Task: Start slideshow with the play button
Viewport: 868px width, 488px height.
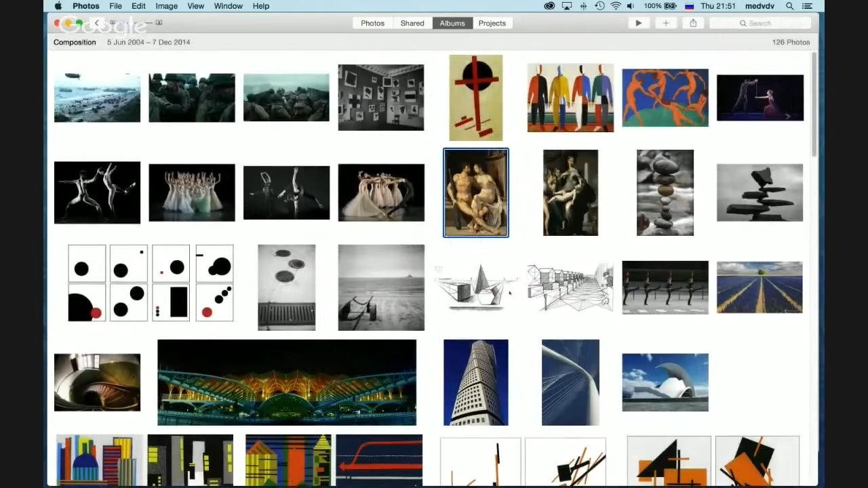Action: click(x=638, y=23)
